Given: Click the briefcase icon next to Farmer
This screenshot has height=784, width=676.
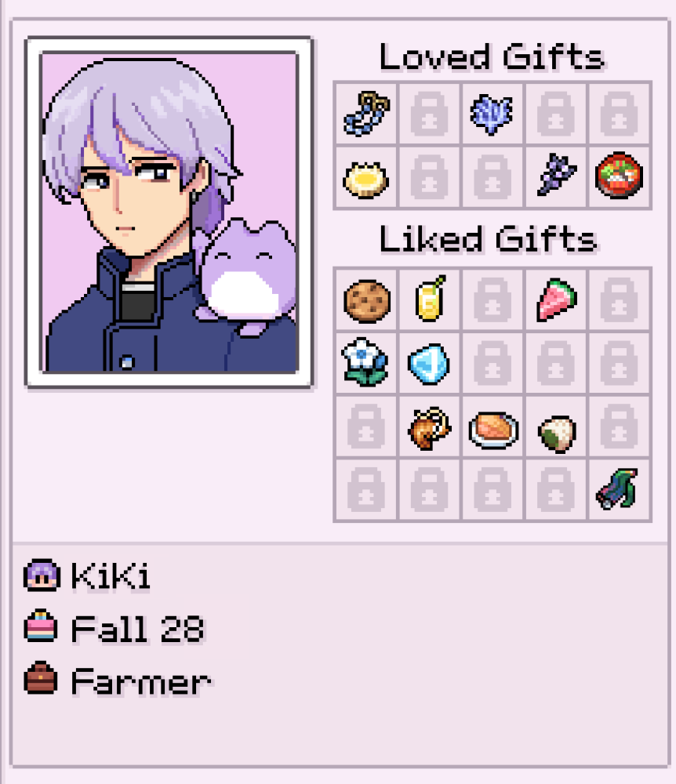Looking at the screenshot, I should tap(40, 678).
